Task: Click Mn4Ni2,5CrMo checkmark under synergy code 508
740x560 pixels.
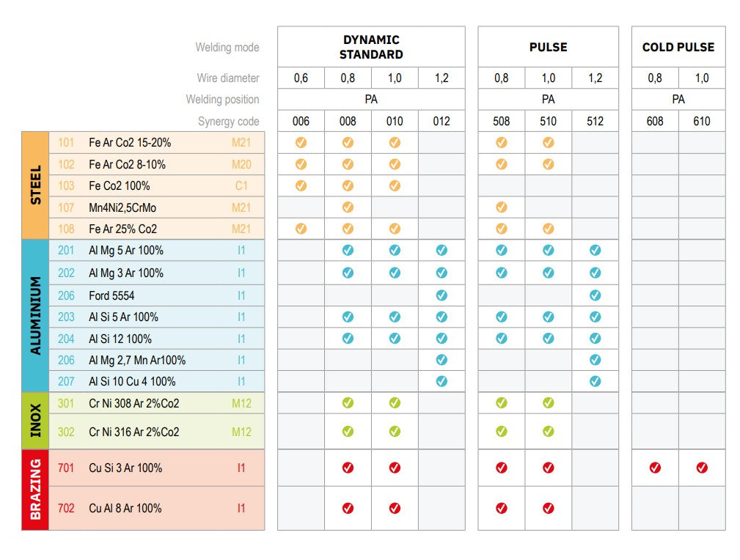Action: 501,207
